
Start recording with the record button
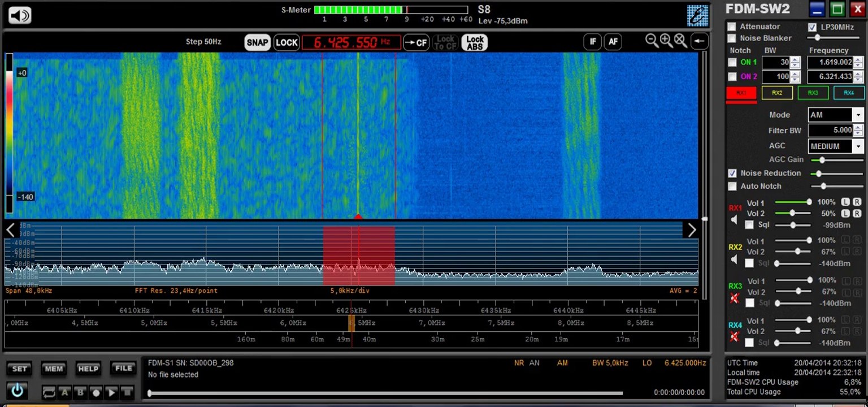click(96, 392)
